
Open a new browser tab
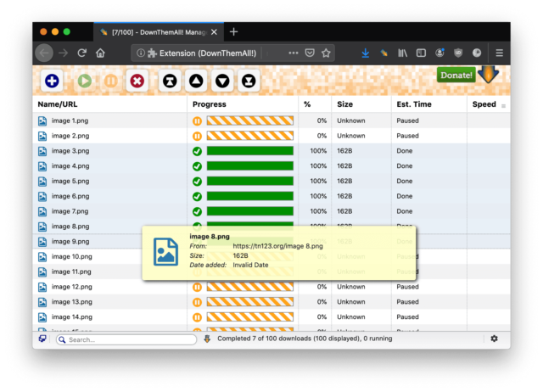pos(234,31)
